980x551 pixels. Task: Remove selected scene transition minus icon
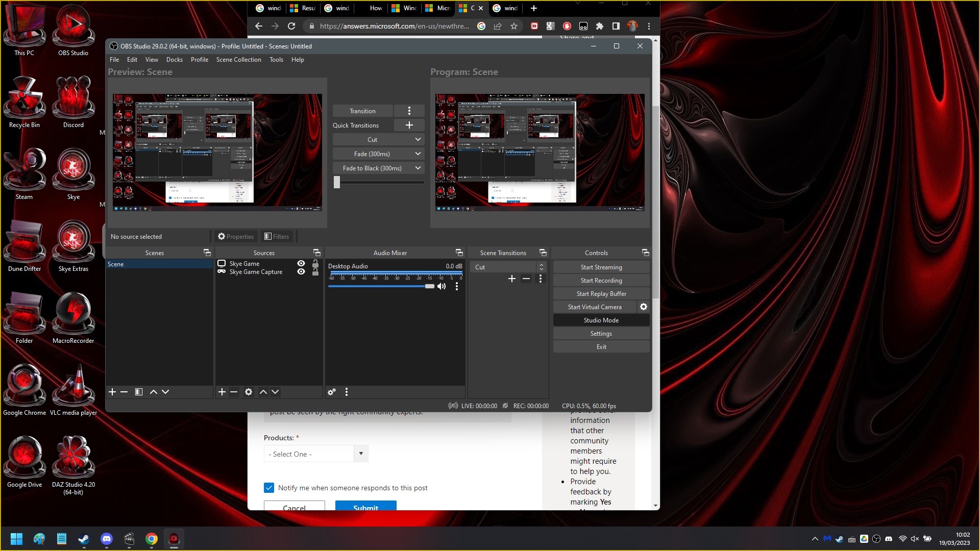pyautogui.click(x=526, y=279)
